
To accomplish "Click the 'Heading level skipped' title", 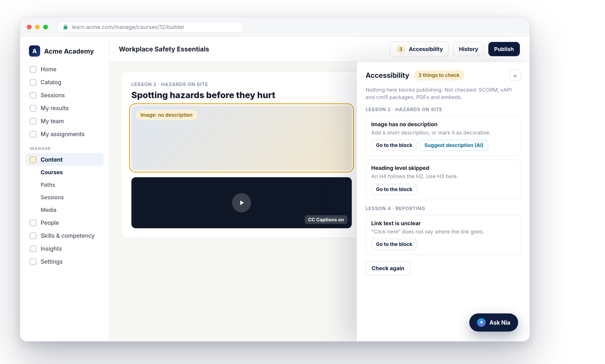I will (x=400, y=168).
